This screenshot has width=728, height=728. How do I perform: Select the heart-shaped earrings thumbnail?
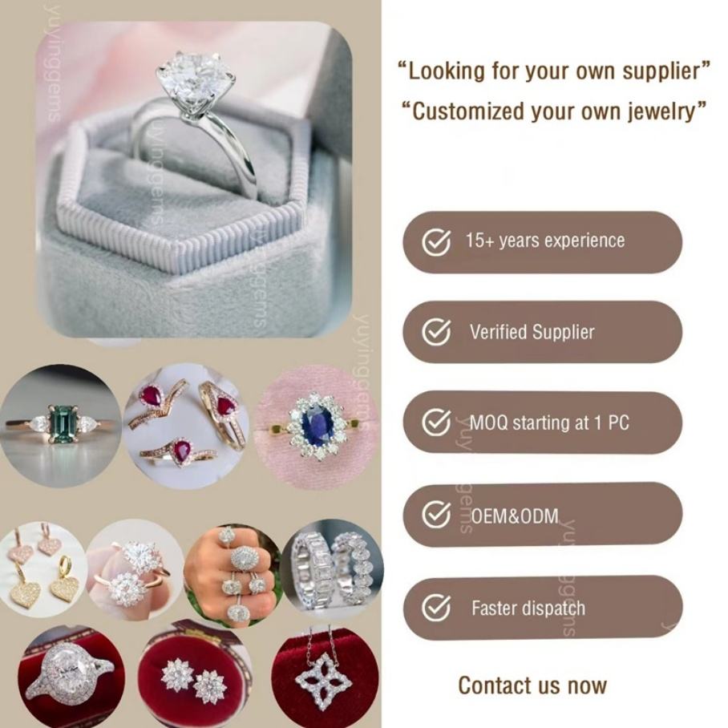(41, 568)
